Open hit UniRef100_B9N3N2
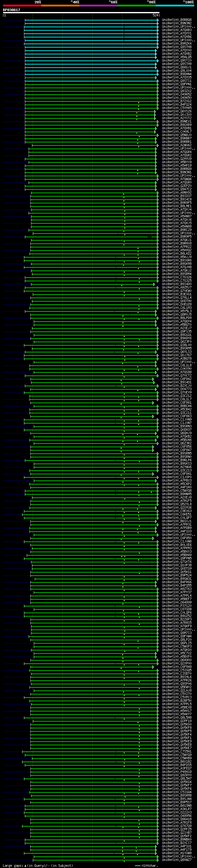 (x=177, y=23)
